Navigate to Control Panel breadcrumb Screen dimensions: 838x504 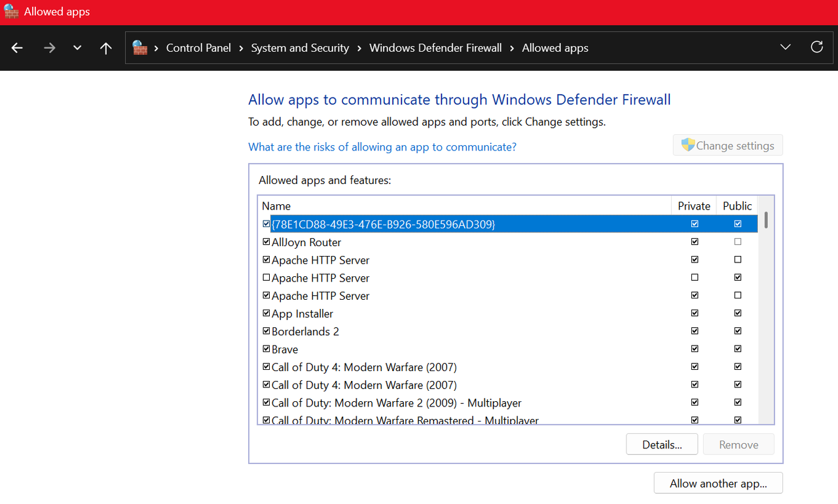(x=198, y=48)
